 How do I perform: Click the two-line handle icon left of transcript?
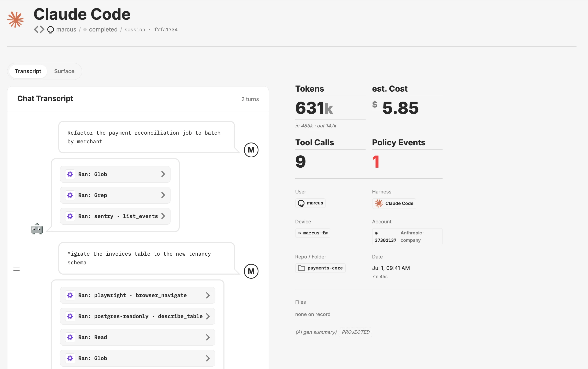(x=16, y=269)
